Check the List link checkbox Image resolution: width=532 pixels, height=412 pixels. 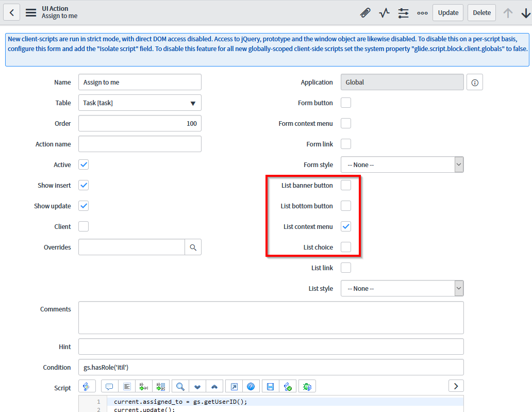(x=346, y=268)
